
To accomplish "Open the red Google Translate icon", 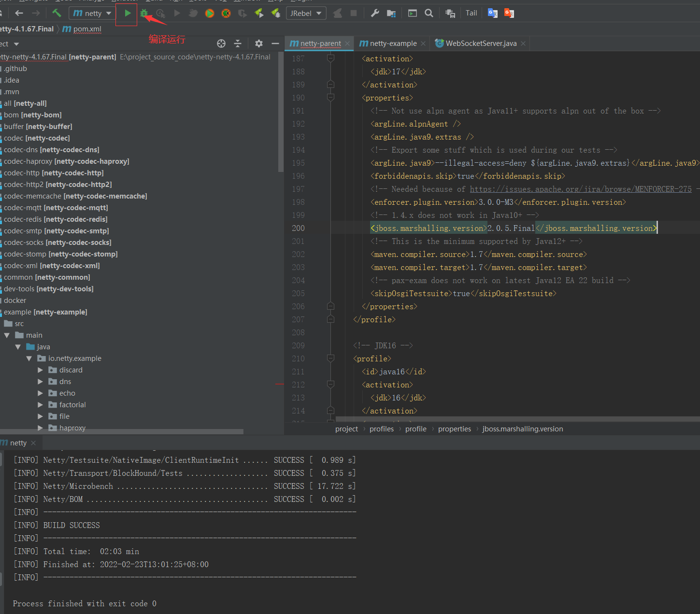I will click(509, 13).
